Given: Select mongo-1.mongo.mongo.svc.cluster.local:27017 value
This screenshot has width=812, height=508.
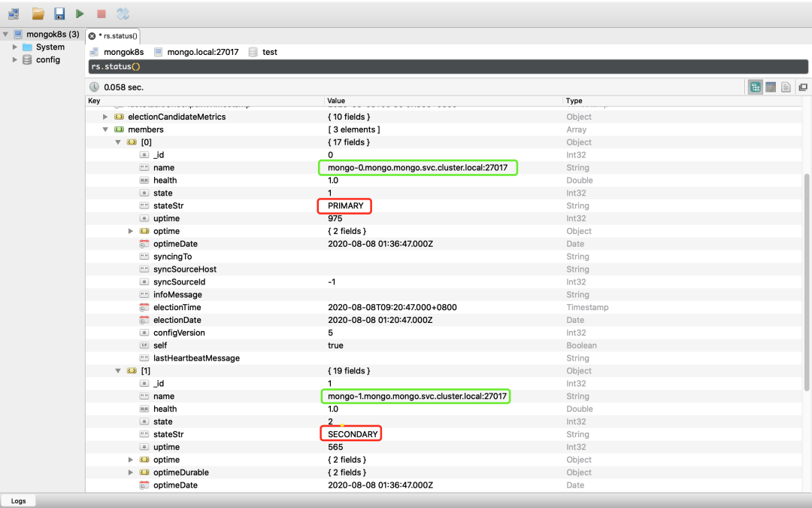Looking at the screenshot, I should click(x=417, y=396).
